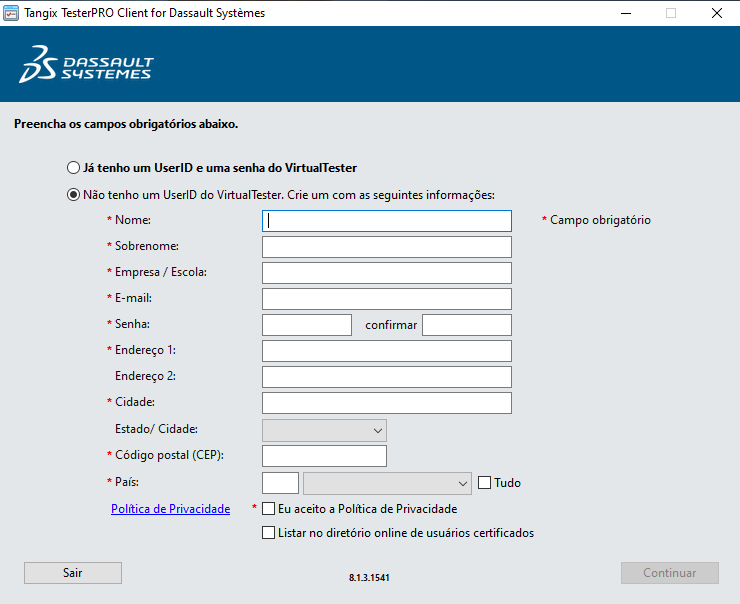740x604 pixels.
Task: Click the confirmar password field
Action: [467, 325]
